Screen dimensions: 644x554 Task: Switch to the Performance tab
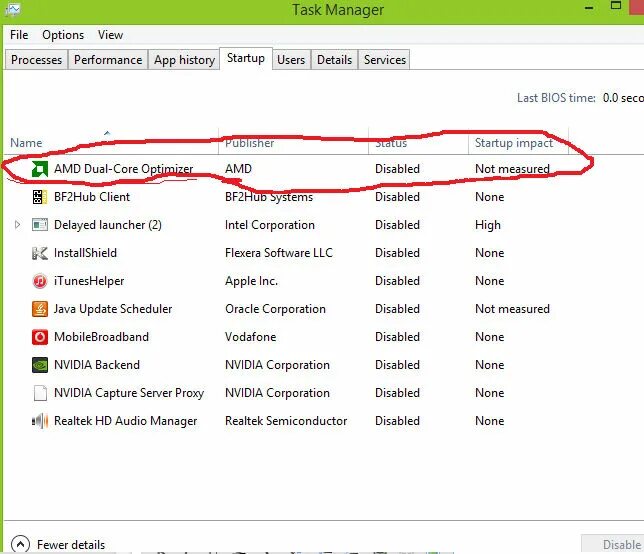tap(108, 60)
